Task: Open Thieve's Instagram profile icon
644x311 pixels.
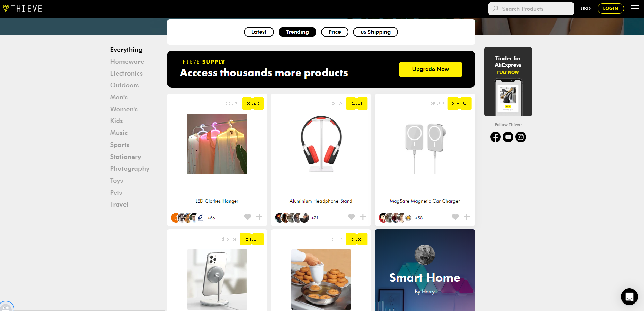Action: click(521, 137)
